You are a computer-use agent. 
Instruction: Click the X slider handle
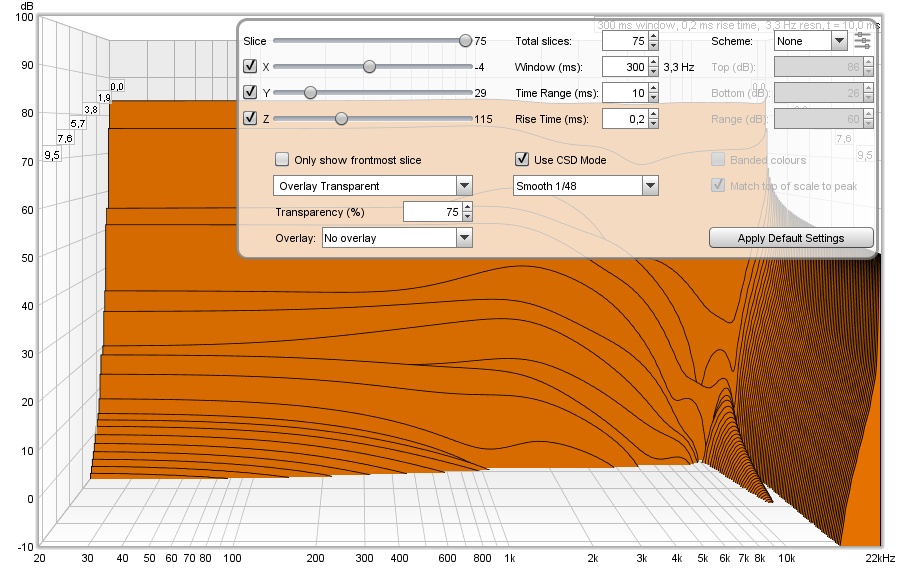point(370,67)
